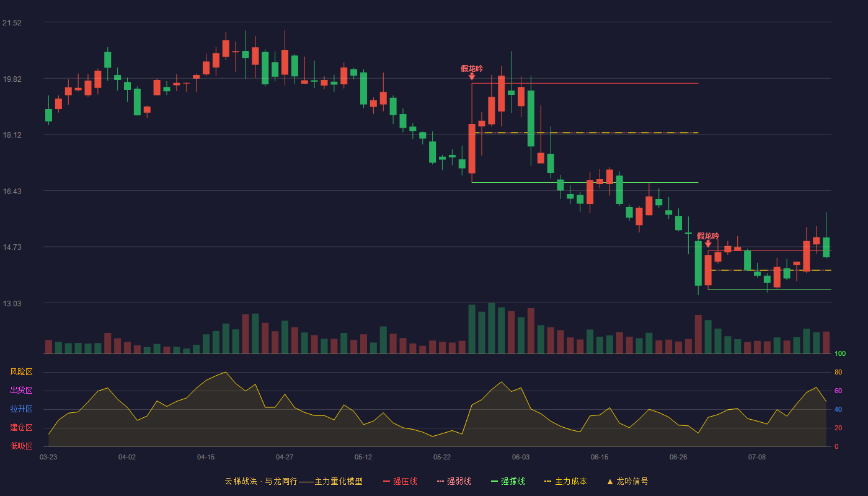Select the 风险区 zone label

pyautogui.click(x=21, y=372)
